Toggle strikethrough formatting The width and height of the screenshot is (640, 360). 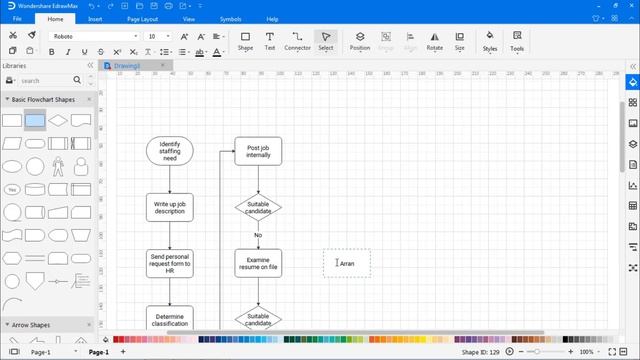[101, 52]
